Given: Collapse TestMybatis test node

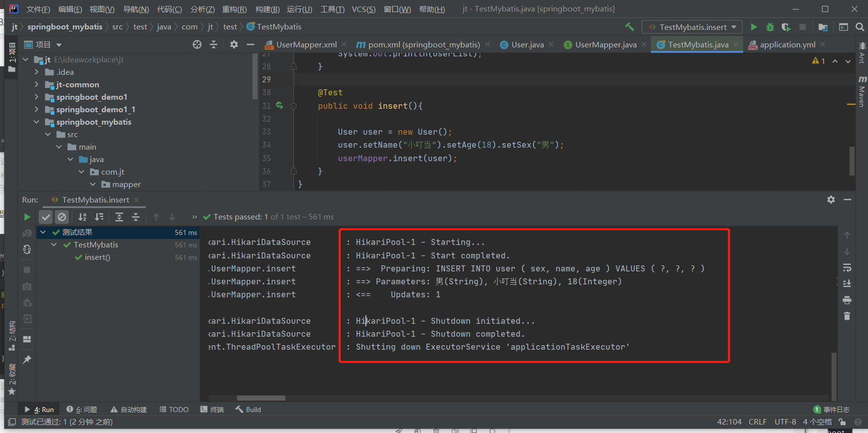Looking at the screenshot, I should (x=54, y=244).
